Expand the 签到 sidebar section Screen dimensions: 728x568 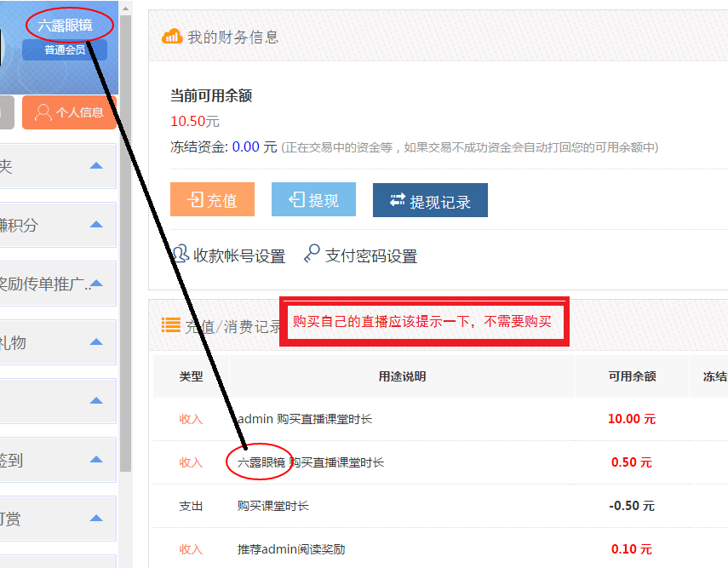(x=96, y=460)
